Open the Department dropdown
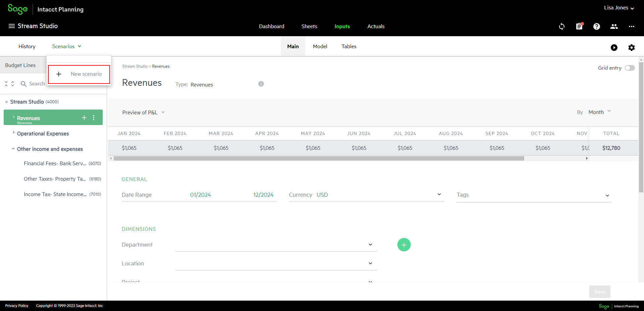 276,245
